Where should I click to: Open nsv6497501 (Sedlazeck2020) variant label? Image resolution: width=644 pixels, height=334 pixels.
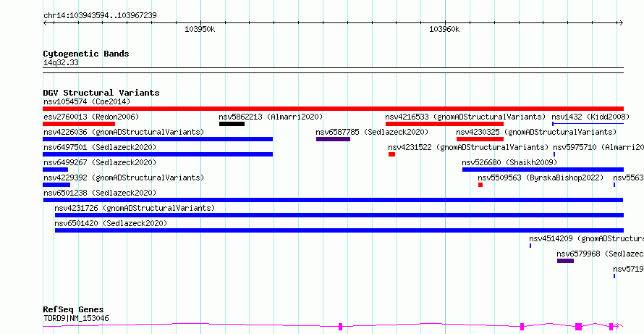coord(100,147)
